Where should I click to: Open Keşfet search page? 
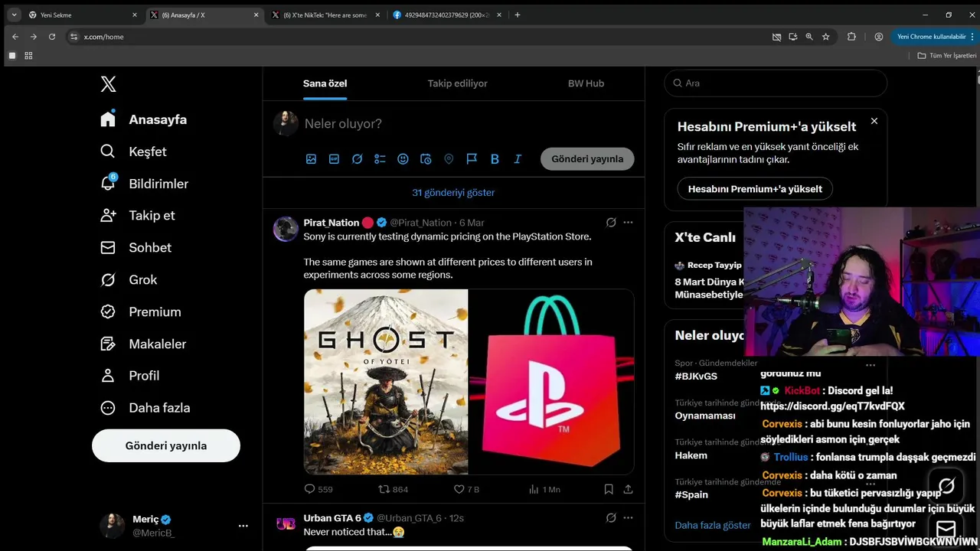click(133, 152)
